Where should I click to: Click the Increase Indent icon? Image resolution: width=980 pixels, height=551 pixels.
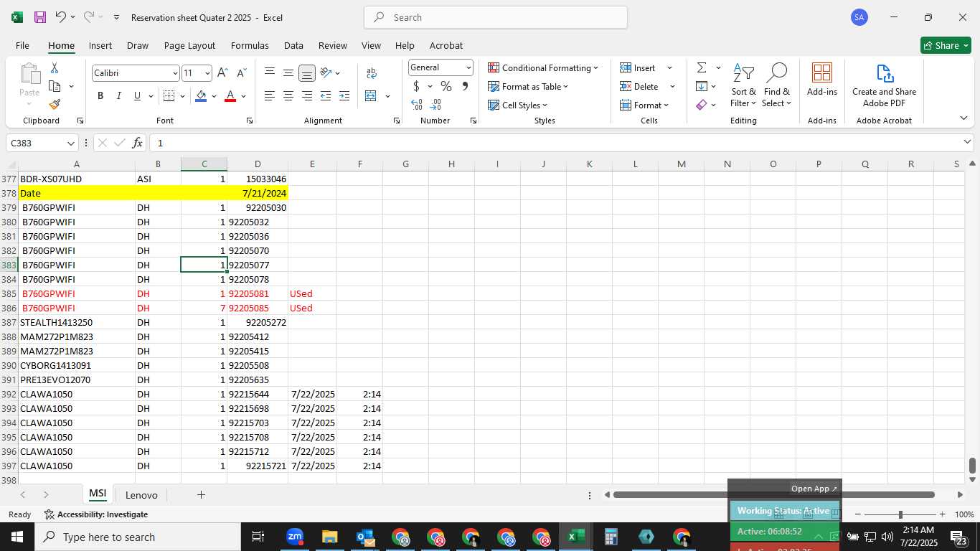(x=344, y=95)
